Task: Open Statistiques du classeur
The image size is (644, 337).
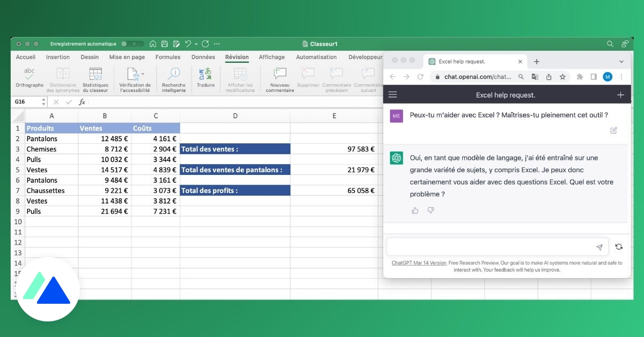Action: 96,78
